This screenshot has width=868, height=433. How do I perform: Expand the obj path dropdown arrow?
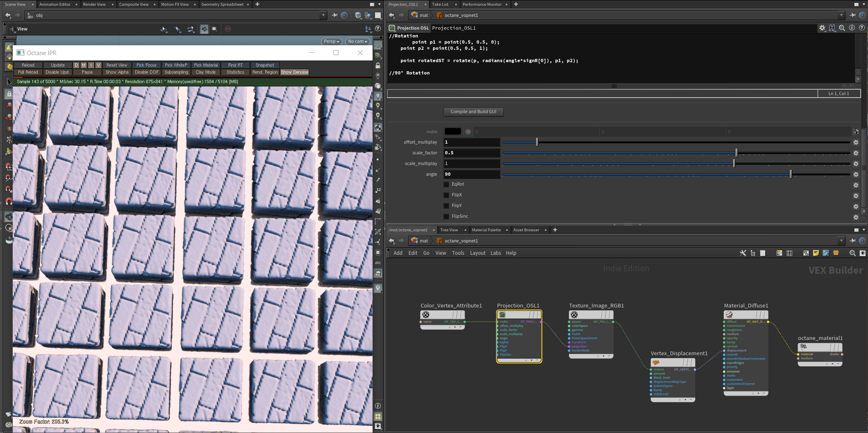323,15
